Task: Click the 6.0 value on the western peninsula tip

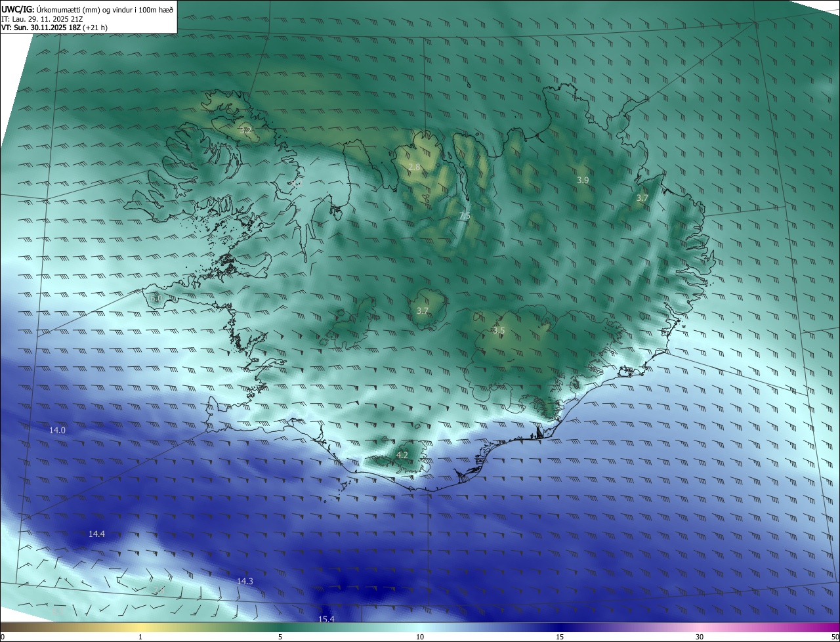Action: coord(156,299)
